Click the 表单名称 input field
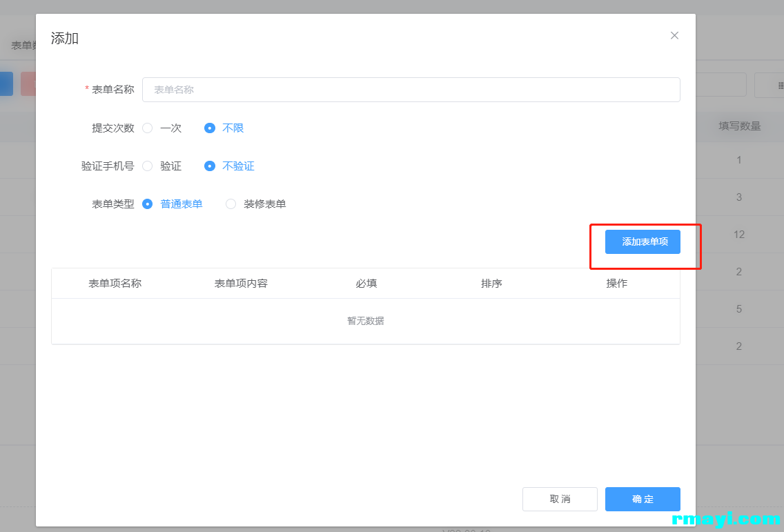The width and height of the screenshot is (784, 532). point(411,90)
